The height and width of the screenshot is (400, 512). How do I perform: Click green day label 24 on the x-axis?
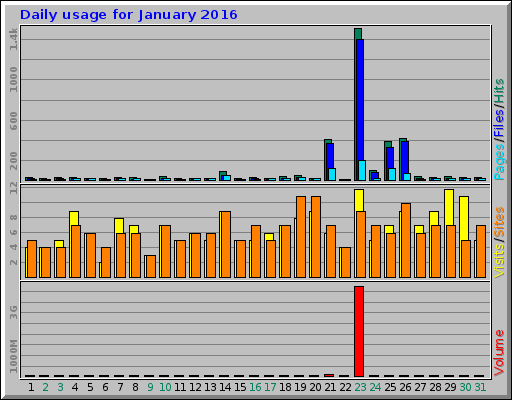click(375, 387)
